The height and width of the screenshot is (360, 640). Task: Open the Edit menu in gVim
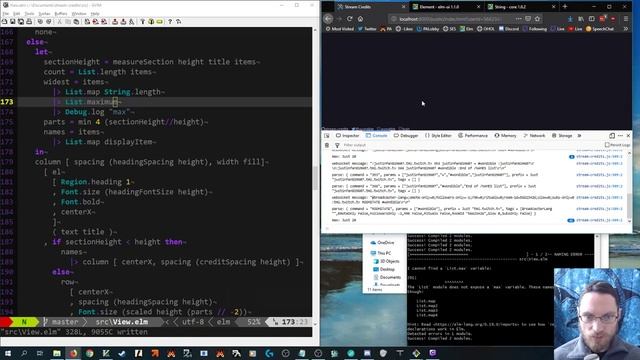tap(17, 14)
